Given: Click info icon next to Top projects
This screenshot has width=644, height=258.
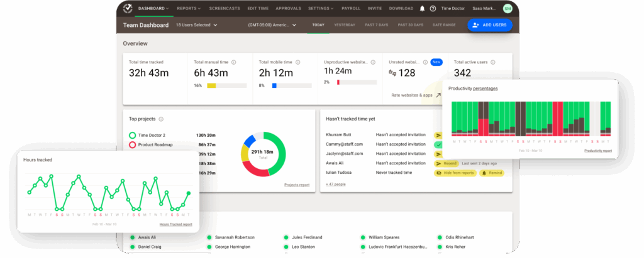Looking at the screenshot, I should pos(162,119).
